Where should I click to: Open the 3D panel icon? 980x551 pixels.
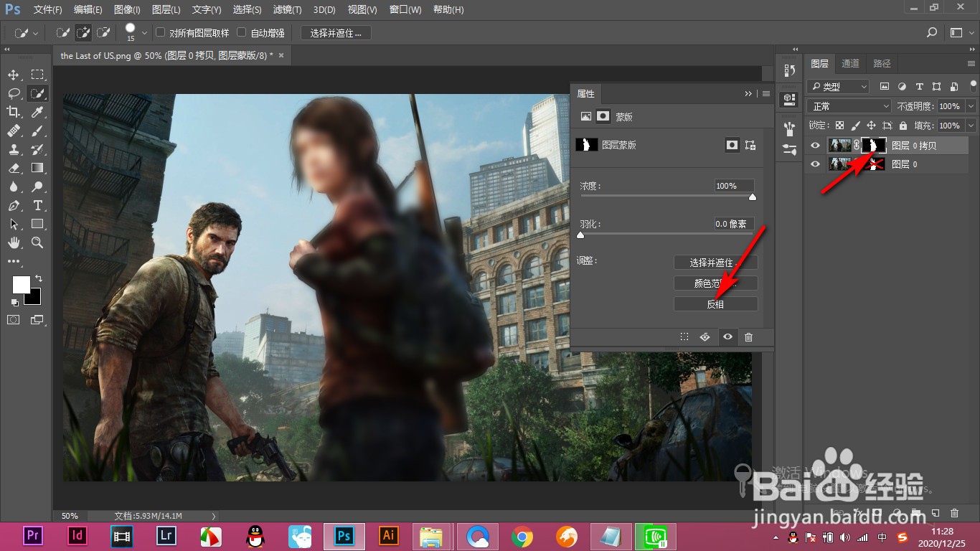tap(790, 98)
